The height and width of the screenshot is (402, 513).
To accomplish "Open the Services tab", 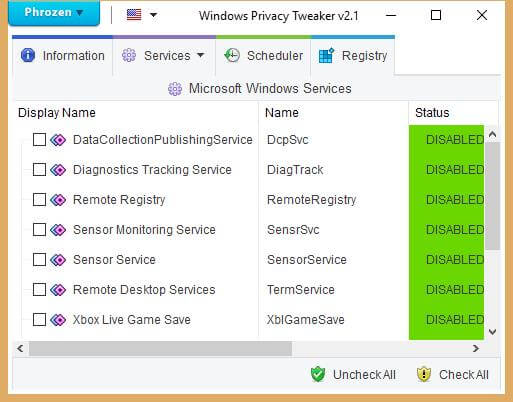I will tap(164, 56).
